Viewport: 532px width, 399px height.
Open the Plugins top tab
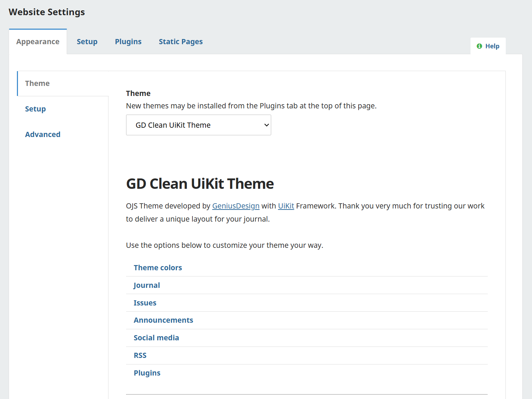point(128,42)
